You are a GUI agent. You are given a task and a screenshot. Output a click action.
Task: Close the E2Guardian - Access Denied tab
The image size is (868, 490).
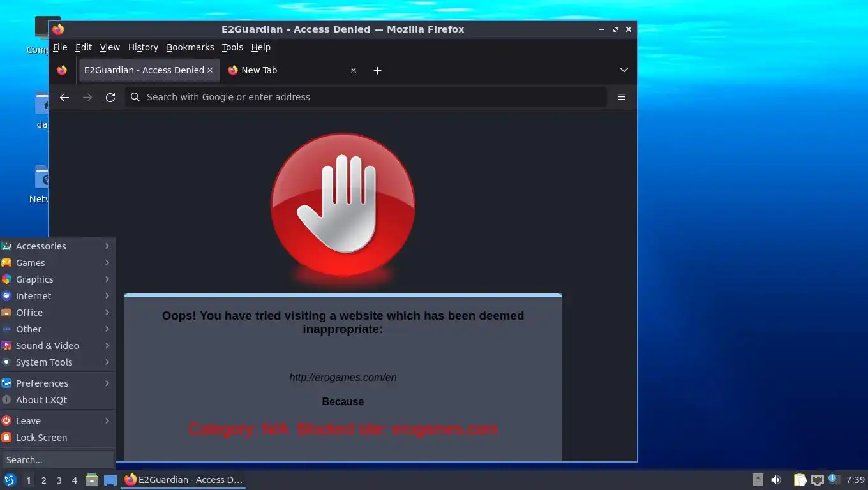coord(210,70)
